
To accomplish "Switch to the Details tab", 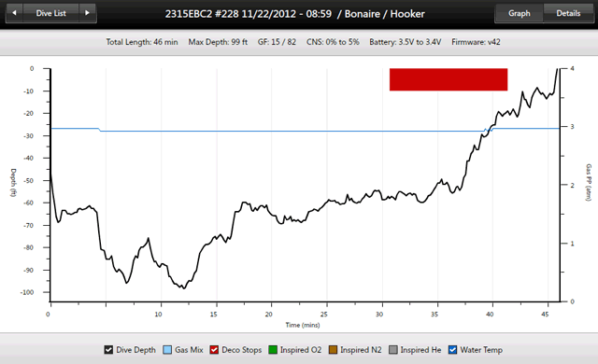I will [568, 13].
